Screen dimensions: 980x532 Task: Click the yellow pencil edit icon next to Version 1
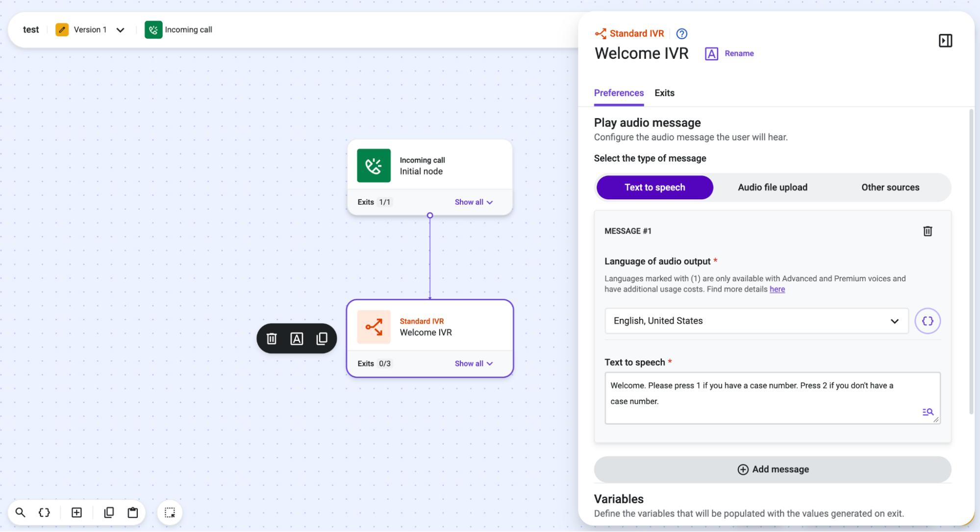(62, 30)
